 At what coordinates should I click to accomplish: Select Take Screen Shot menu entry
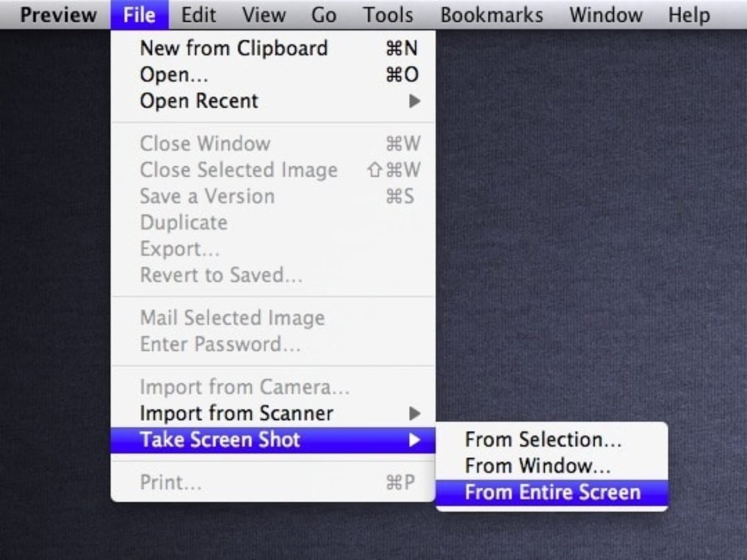273,440
